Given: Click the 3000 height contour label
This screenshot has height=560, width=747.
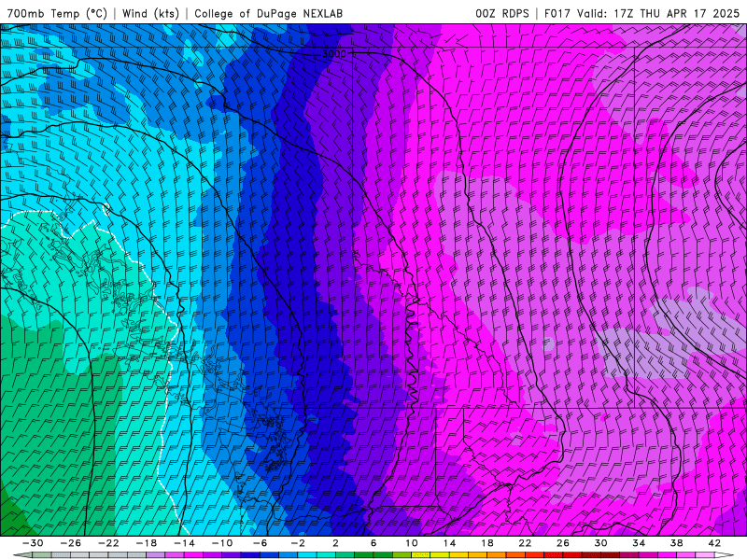Looking at the screenshot, I should tap(334, 54).
